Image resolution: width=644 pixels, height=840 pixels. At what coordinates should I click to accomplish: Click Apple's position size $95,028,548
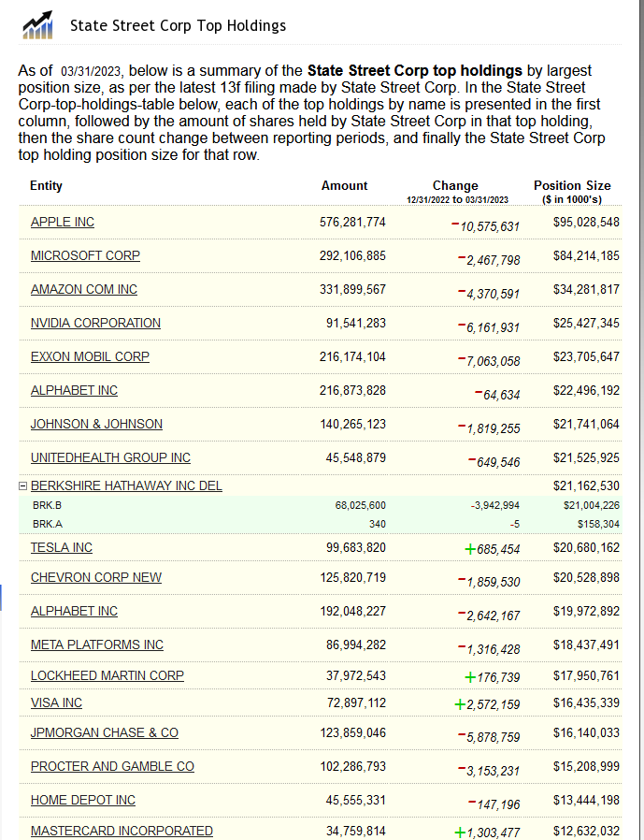point(586,222)
